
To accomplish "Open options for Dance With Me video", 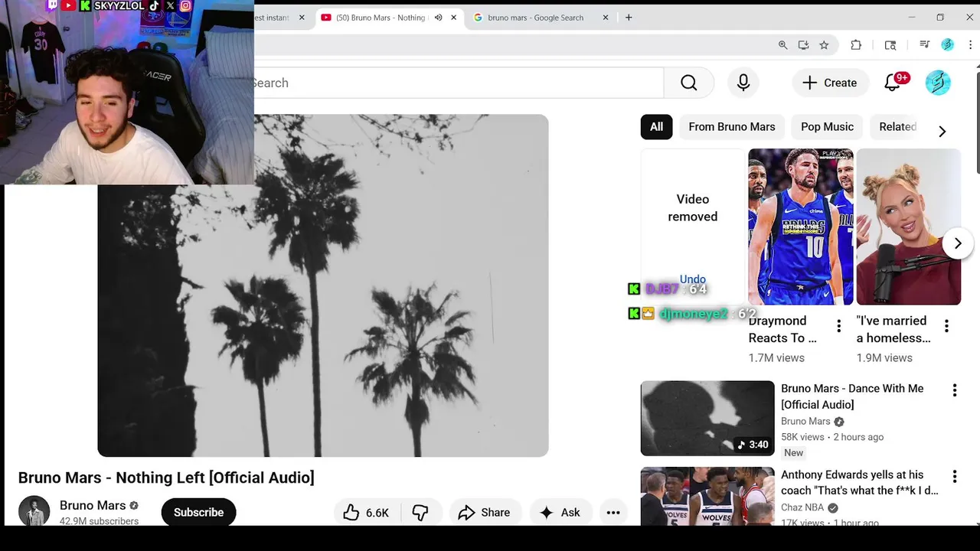I will coord(955,390).
